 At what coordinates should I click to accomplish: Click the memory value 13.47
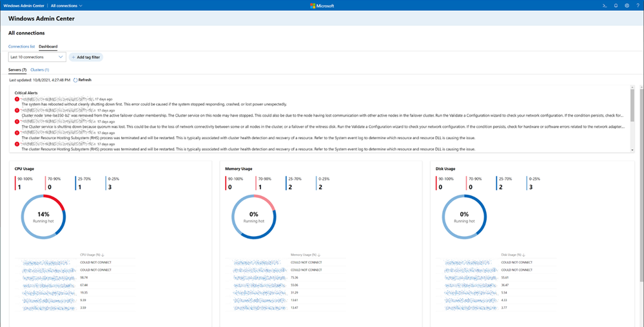(x=295, y=308)
